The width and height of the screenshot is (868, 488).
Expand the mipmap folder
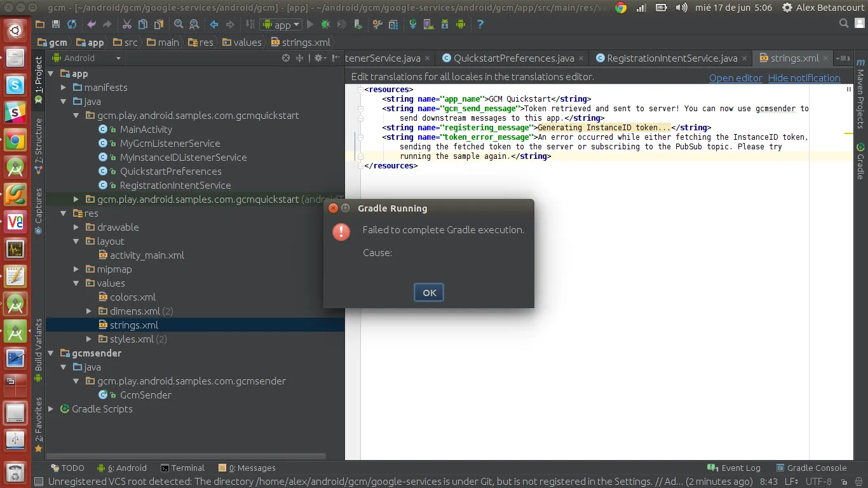[x=76, y=269]
